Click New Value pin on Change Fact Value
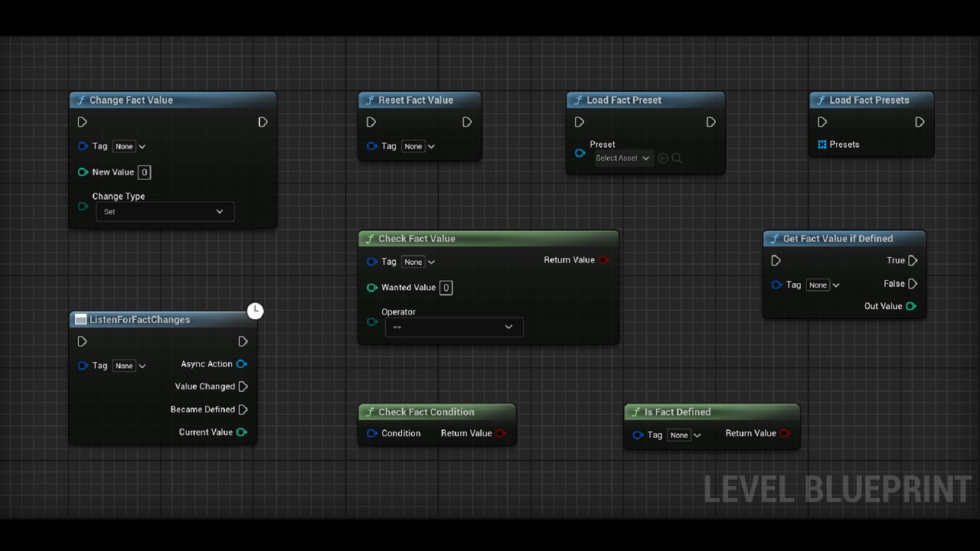Viewport: 980px width, 551px height. pyautogui.click(x=83, y=172)
